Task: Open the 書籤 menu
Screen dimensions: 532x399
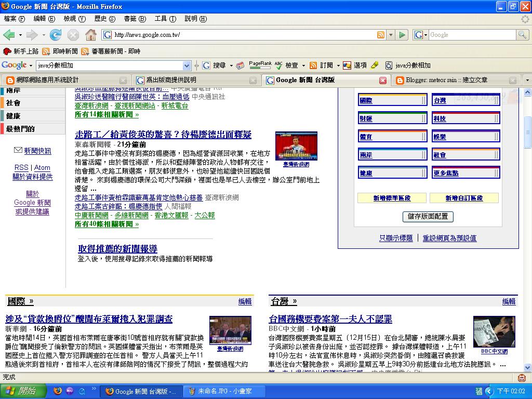Action: [135, 19]
